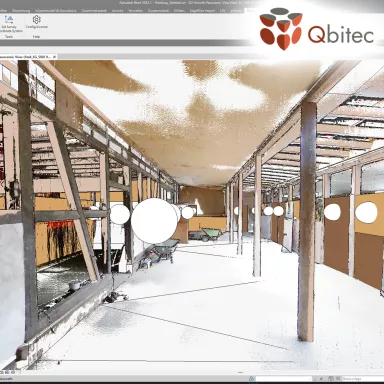Open the Basisvorlage dropdown in status bar
Image resolution: width=384 pixels, height=384 pixels.
tap(362, 379)
